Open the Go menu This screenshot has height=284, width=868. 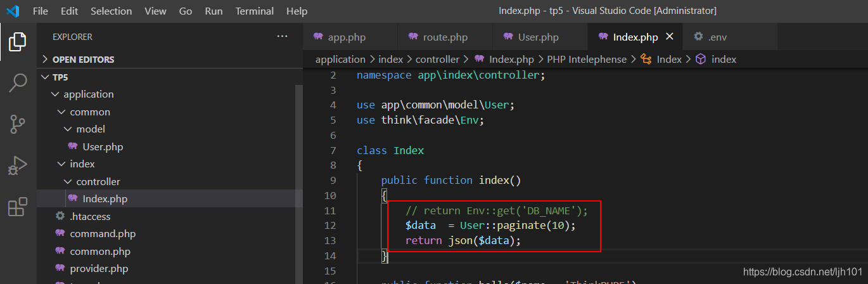coord(186,11)
